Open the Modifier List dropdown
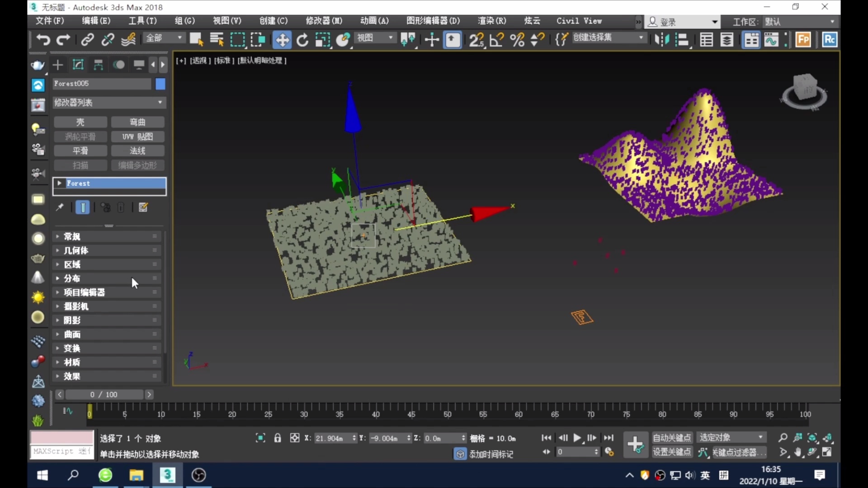 point(109,103)
